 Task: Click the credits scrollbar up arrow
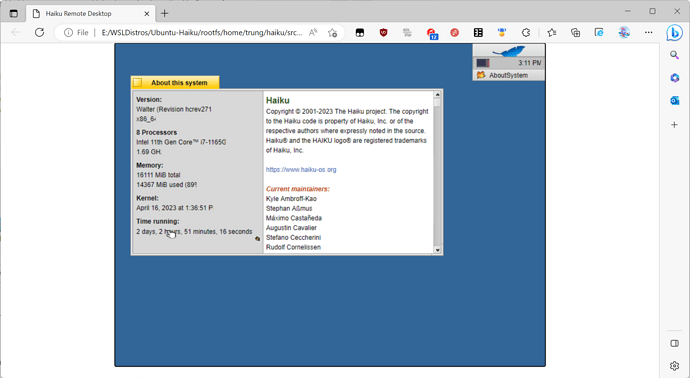point(437,95)
